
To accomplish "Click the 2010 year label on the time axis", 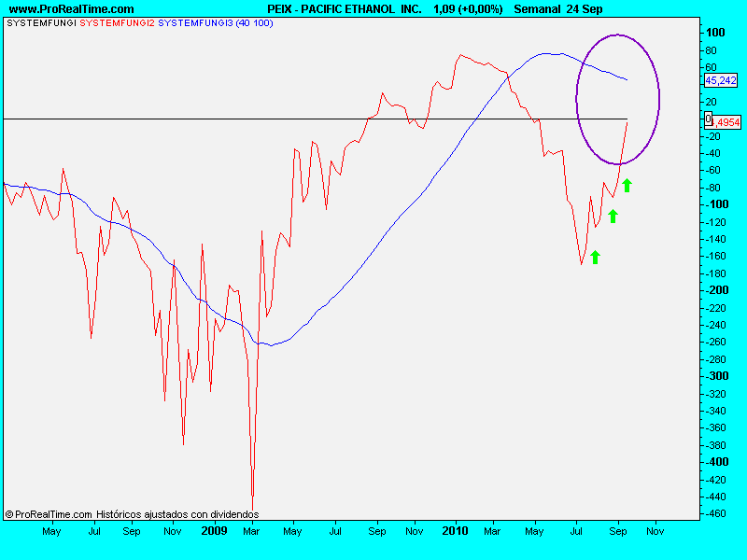I will 456,530.
